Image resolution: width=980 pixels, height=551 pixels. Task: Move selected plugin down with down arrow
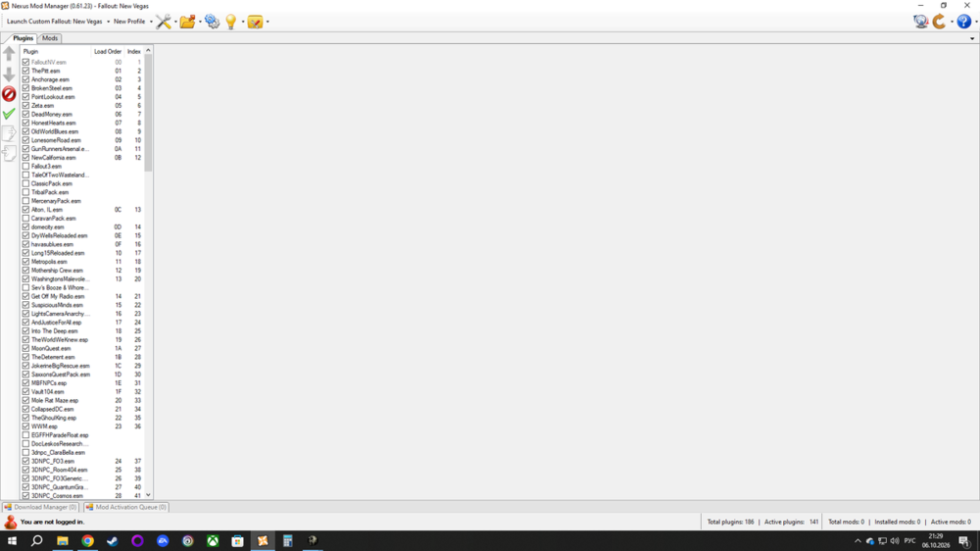[9, 74]
